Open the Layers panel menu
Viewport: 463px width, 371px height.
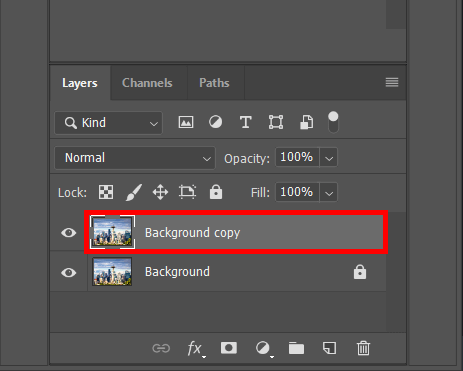coord(392,82)
